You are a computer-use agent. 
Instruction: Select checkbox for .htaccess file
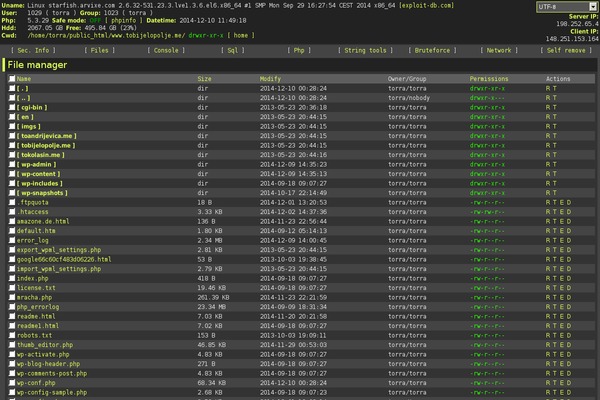coord(12,212)
